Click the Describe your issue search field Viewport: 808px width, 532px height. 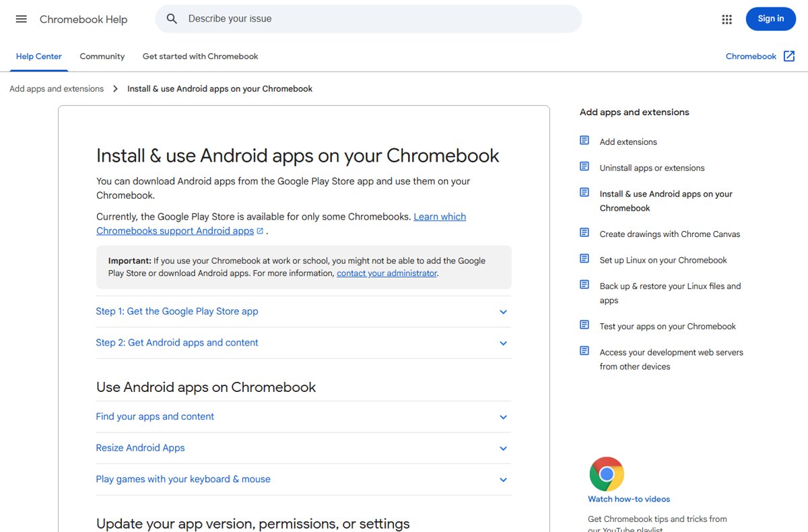pos(368,19)
